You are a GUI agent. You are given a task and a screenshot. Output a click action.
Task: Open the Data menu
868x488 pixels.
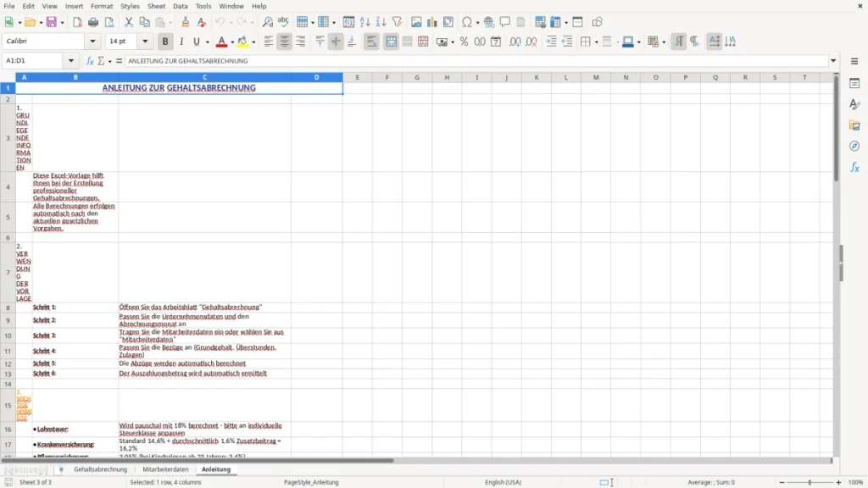click(180, 6)
